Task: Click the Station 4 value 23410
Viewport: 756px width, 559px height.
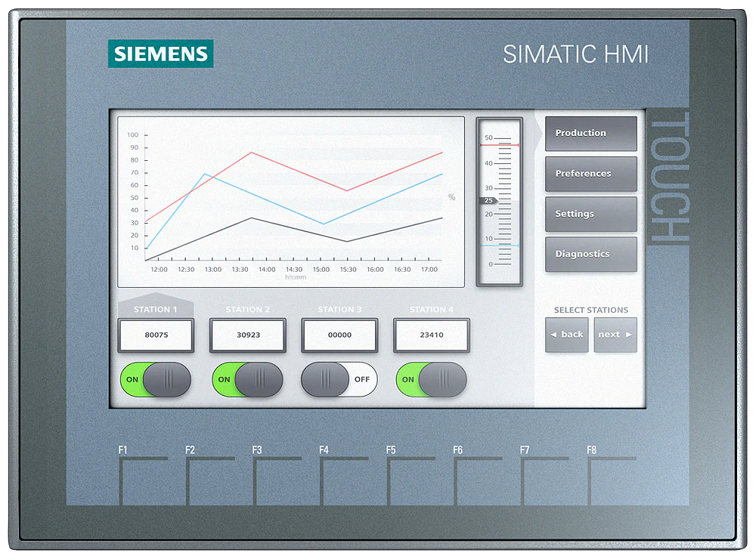Action: coord(430,335)
